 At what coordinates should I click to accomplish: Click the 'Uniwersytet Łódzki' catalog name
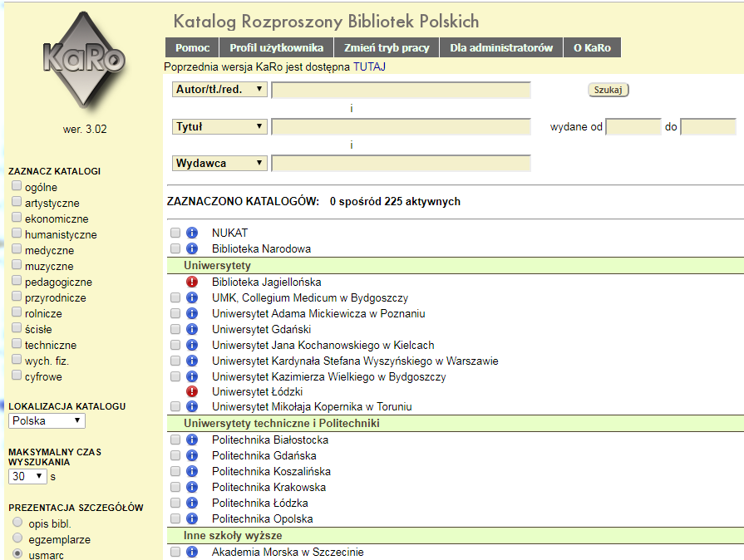coord(257,391)
